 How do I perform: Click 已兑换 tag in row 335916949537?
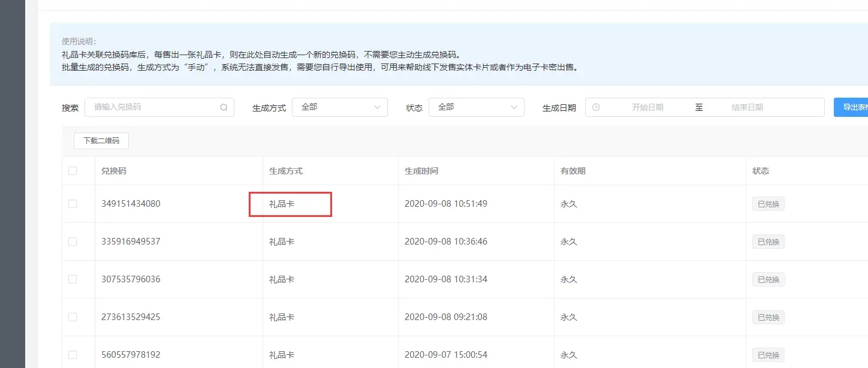768,242
